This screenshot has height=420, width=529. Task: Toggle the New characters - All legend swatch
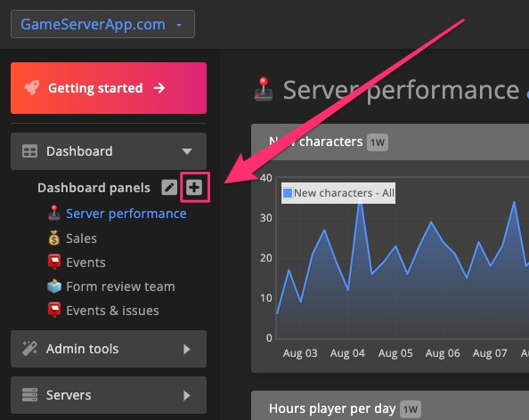click(288, 193)
